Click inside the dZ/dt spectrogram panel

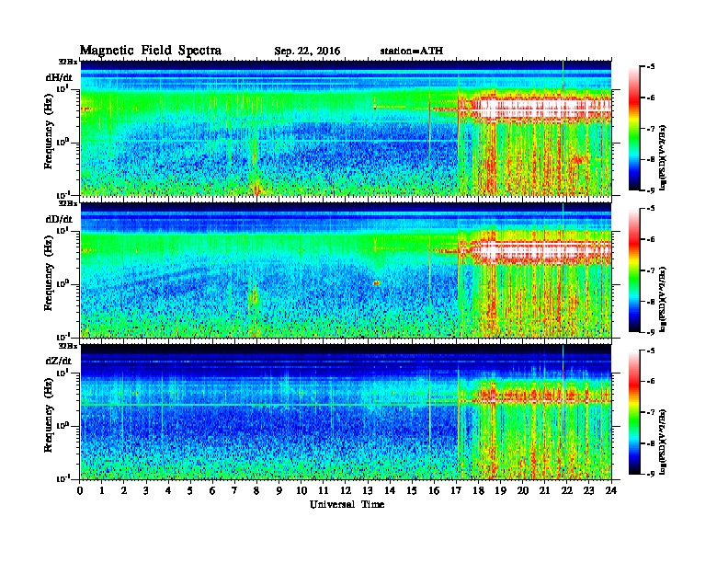click(x=346, y=411)
